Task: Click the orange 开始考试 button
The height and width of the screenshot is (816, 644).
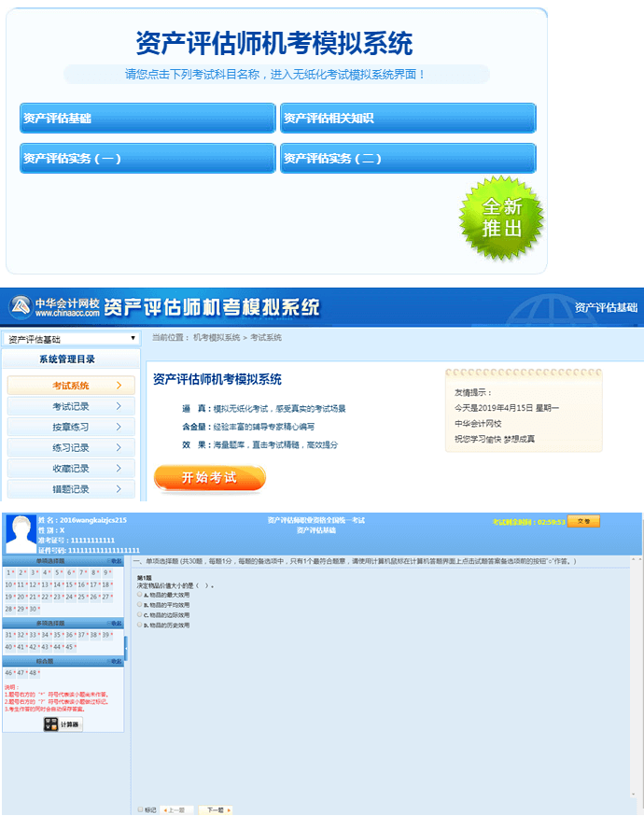Action: [210, 478]
